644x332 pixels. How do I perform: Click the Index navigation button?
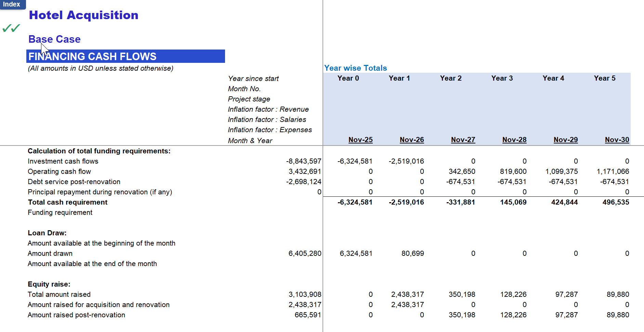(x=12, y=4)
